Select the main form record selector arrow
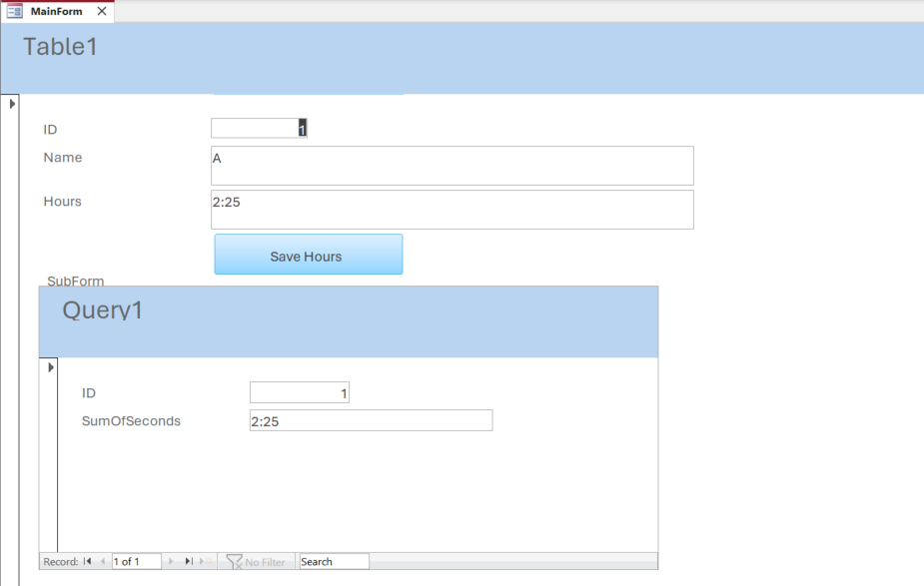Screen dimensions: 924x586 (x=12, y=104)
